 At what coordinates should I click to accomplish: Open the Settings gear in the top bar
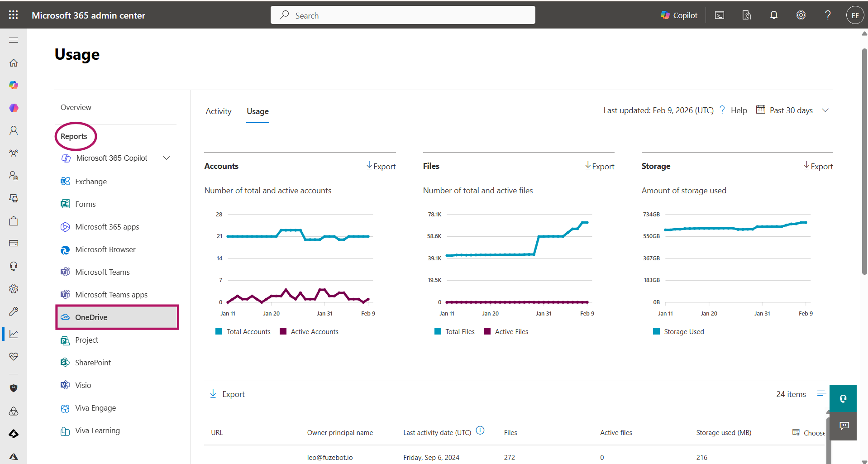(801, 15)
